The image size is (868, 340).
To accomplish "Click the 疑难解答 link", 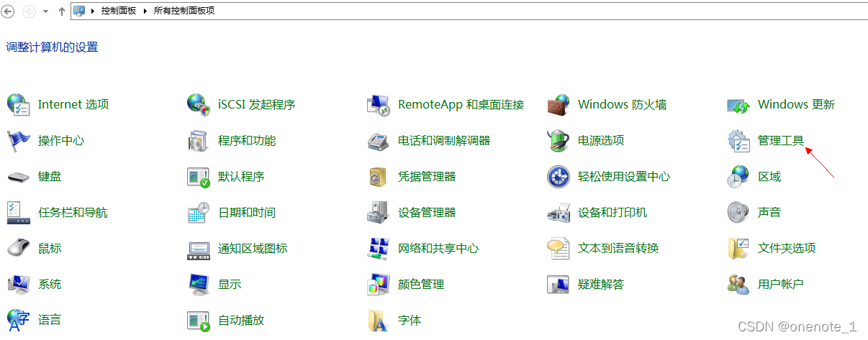I will pyautogui.click(x=601, y=284).
